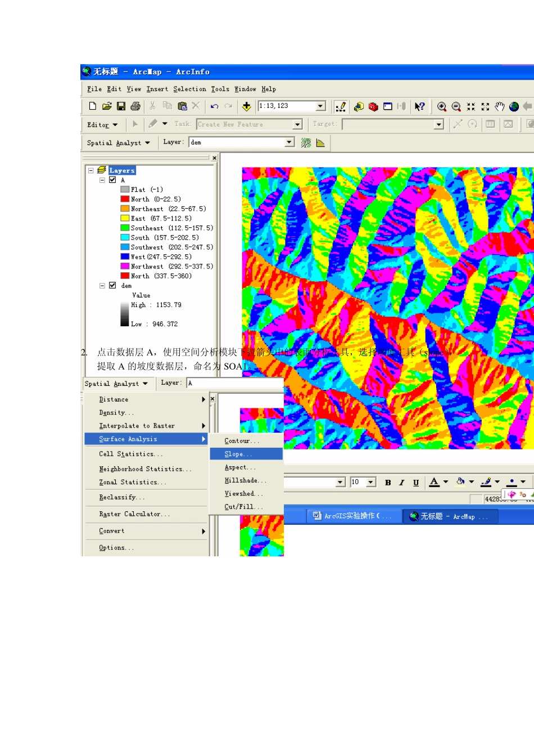Uncheck dem layer visibility checkbox
534x756 pixels.
[112, 285]
